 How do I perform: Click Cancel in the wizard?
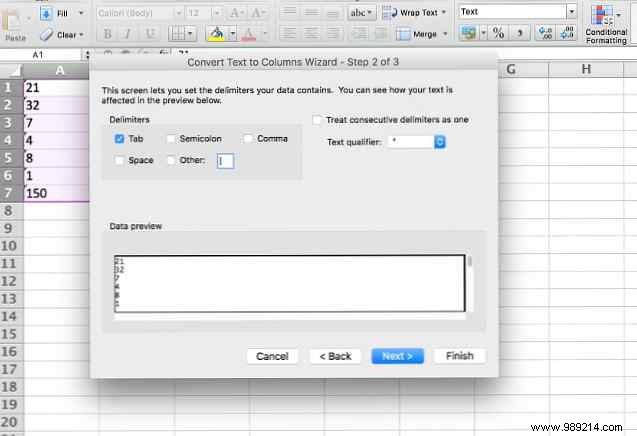[x=272, y=356]
